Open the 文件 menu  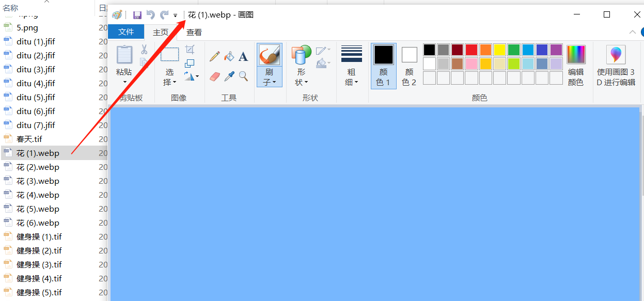pos(126,32)
